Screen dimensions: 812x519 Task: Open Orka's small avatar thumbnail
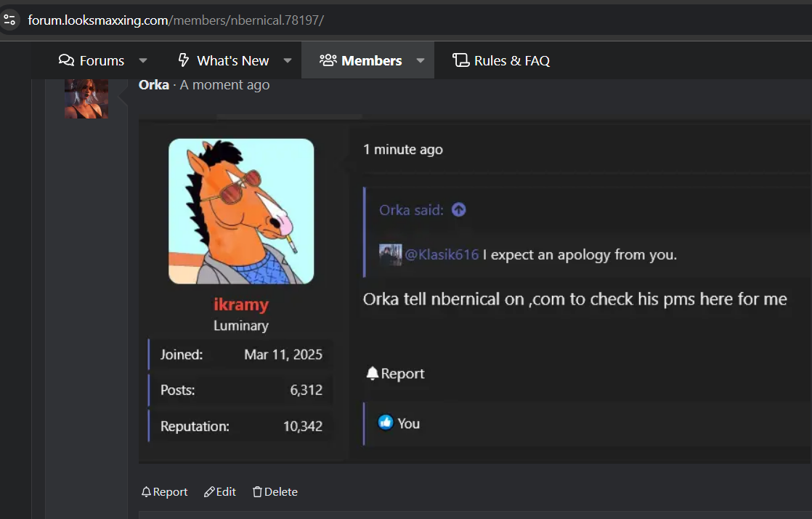86,99
